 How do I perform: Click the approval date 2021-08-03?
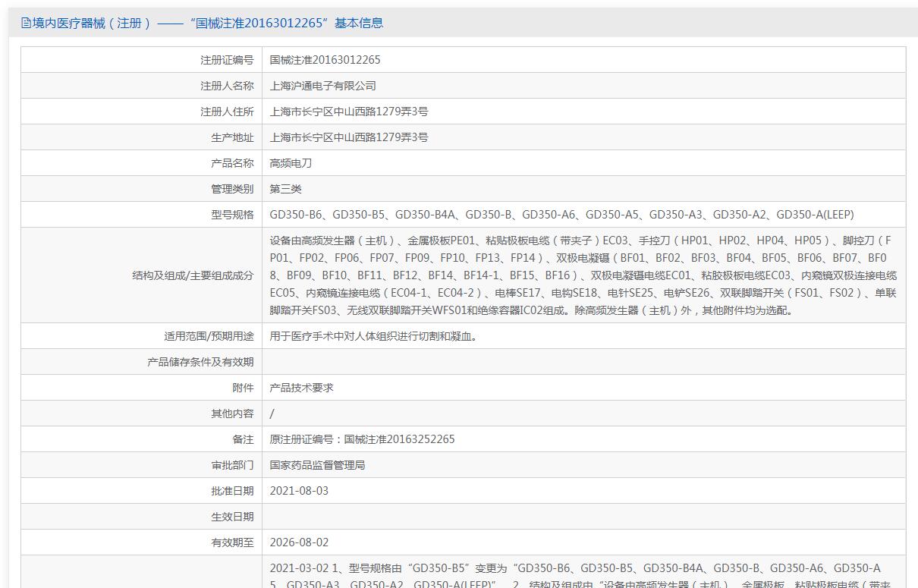pyautogui.click(x=300, y=491)
